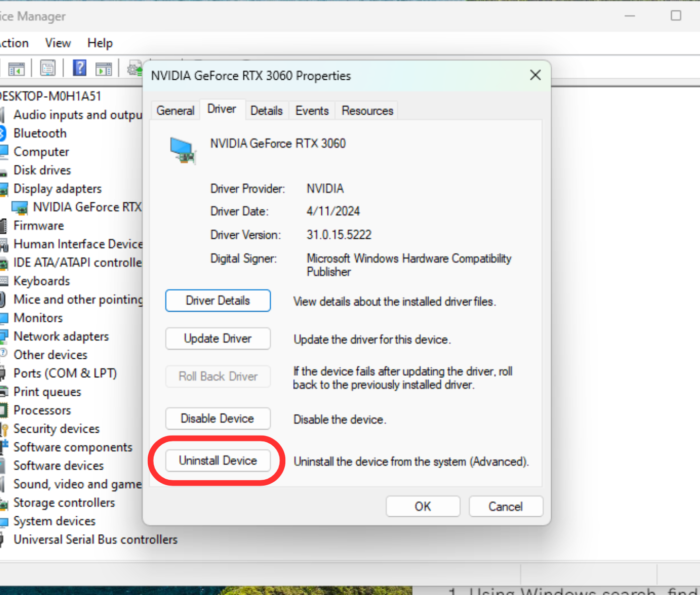Confirm with the OK button
700x595 pixels.
pos(423,507)
